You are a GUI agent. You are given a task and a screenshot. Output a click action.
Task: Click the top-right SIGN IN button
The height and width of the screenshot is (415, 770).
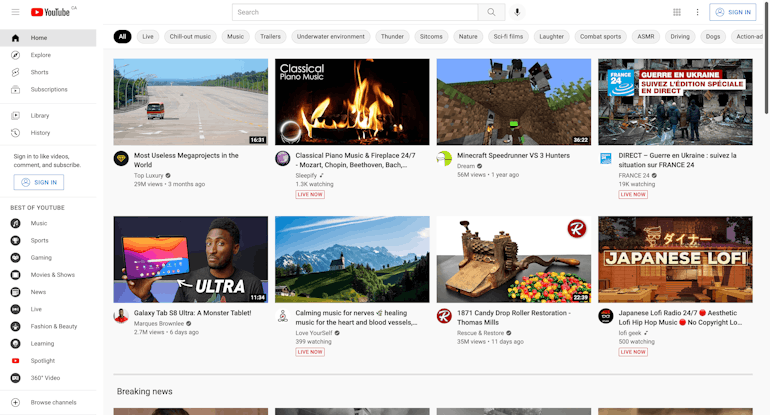(733, 12)
